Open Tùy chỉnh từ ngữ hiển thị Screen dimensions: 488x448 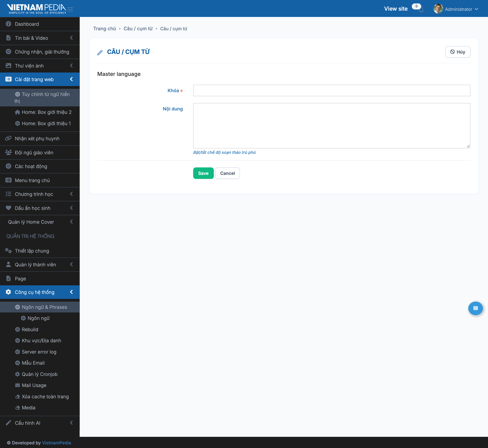point(40,97)
